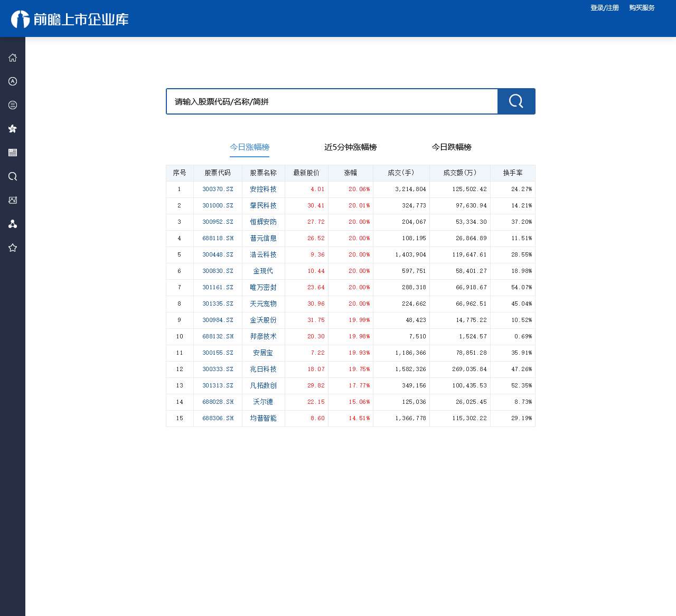Switch to 近5分钟涨幅榜 tab
The image size is (676, 616).
[350, 147]
